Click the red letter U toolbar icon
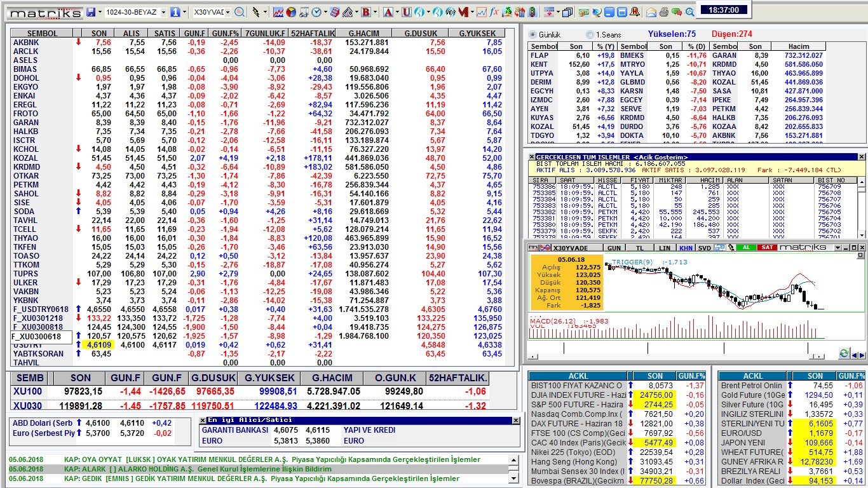This screenshot has height=488, width=868. [x=406, y=12]
